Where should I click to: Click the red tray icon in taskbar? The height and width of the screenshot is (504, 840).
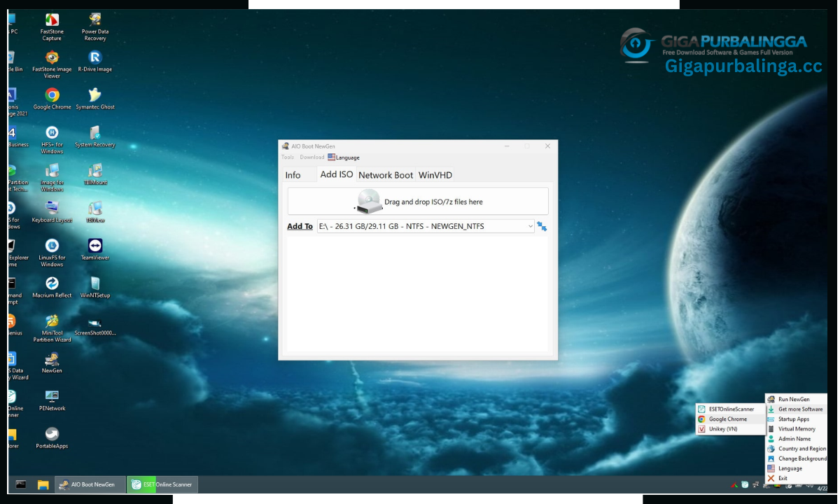[734, 484]
